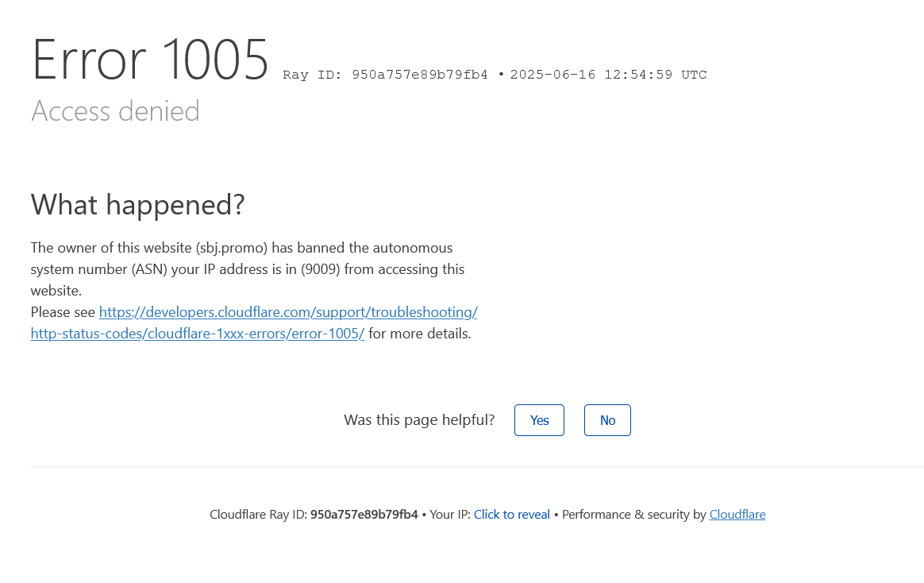Click the 2025-06-16 UTC timestamp
The image size is (924, 583).
point(608,75)
